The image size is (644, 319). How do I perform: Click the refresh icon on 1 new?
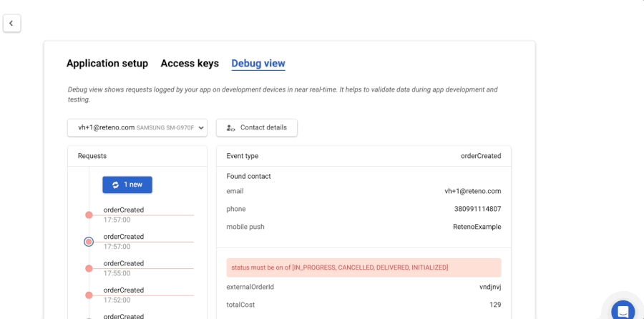pos(115,185)
